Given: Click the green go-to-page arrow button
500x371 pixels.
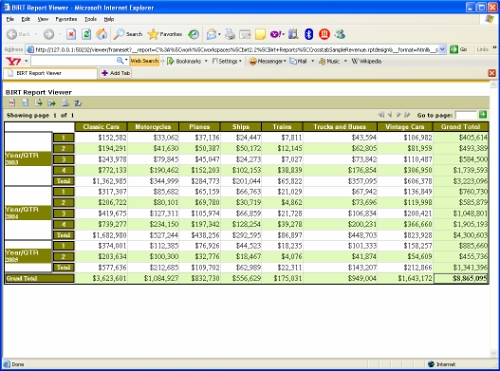Looking at the screenshot, I should [x=482, y=115].
